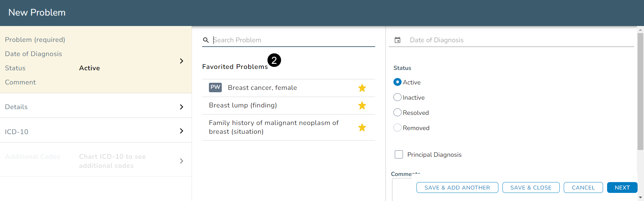
Task: Choose the Removed status radio
Action: click(x=398, y=128)
